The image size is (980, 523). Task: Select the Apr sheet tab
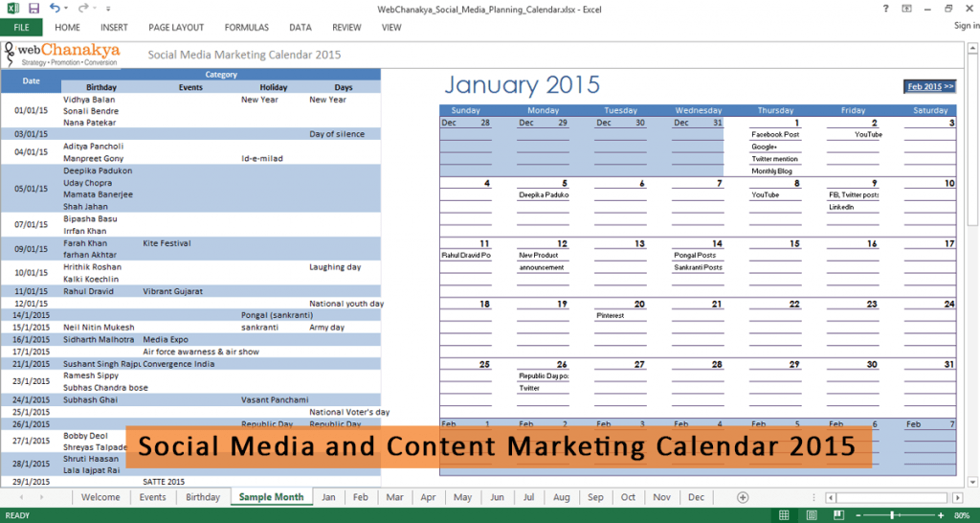(x=428, y=497)
